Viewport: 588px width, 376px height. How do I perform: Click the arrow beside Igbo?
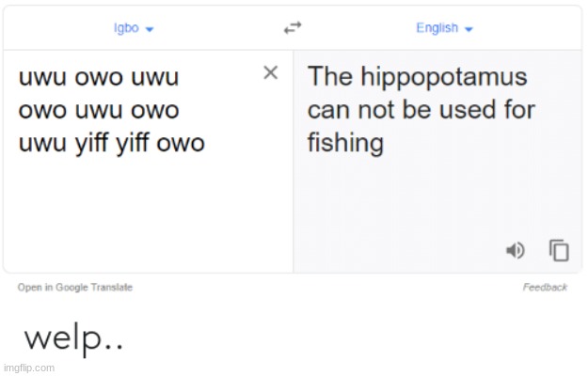pyautogui.click(x=150, y=29)
